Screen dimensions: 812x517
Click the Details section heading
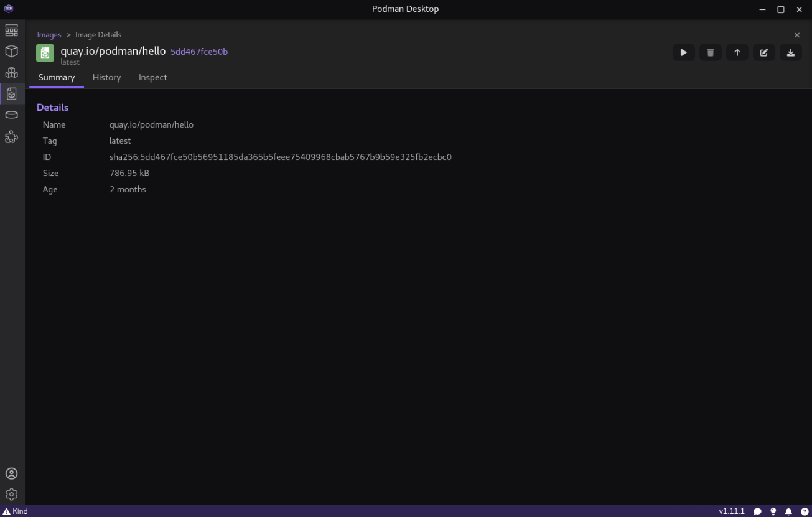[53, 108]
